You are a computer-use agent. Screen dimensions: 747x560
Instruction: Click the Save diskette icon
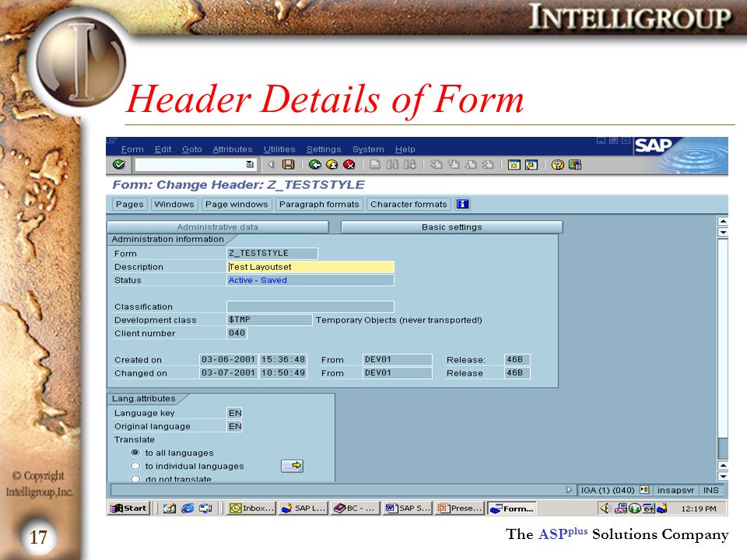click(288, 165)
